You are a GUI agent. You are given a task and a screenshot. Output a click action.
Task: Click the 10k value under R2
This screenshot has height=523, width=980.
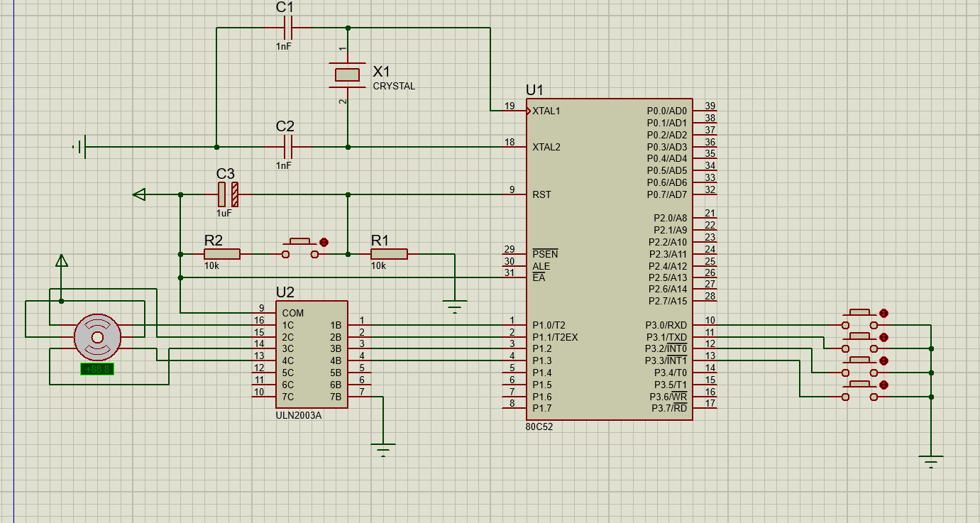[x=211, y=266]
